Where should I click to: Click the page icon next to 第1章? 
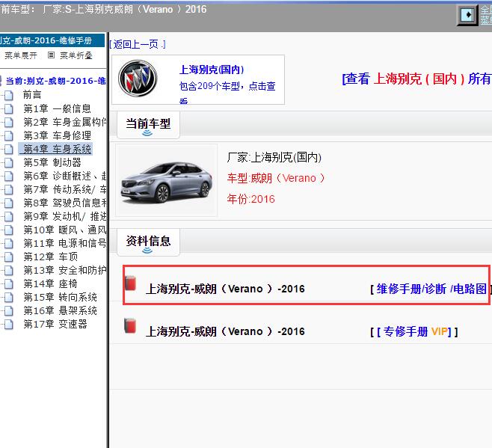pyautogui.click(x=9, y=108)
